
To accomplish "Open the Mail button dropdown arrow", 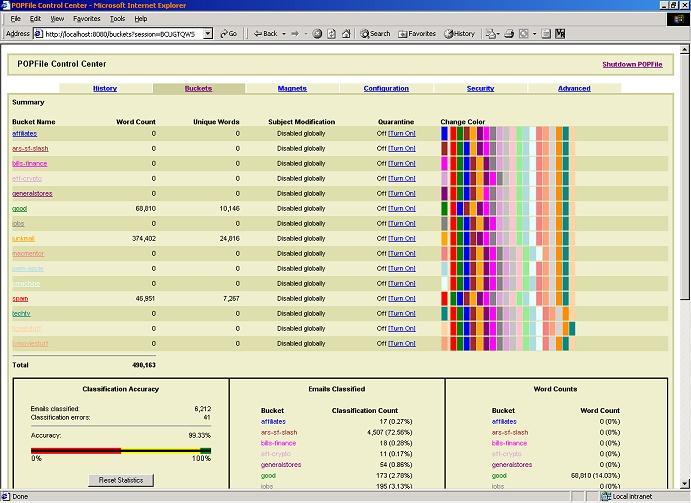I will [x=498, y=34].
